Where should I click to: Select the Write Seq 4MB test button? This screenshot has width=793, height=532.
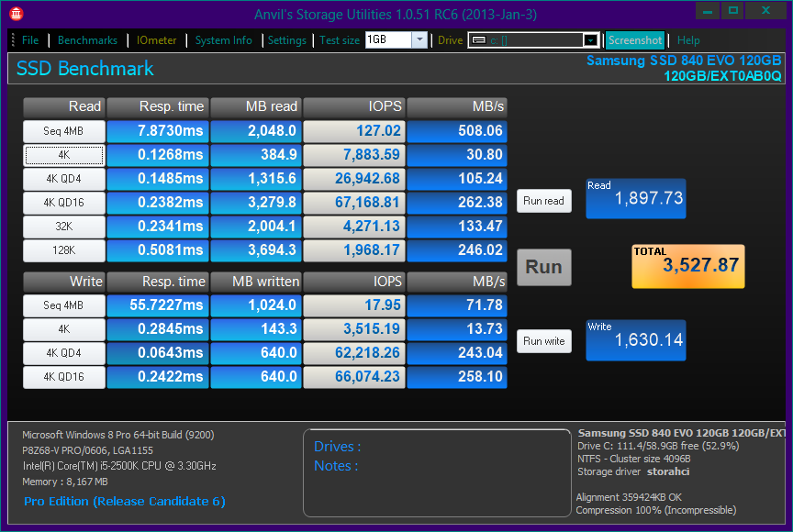tap(63, 305)
